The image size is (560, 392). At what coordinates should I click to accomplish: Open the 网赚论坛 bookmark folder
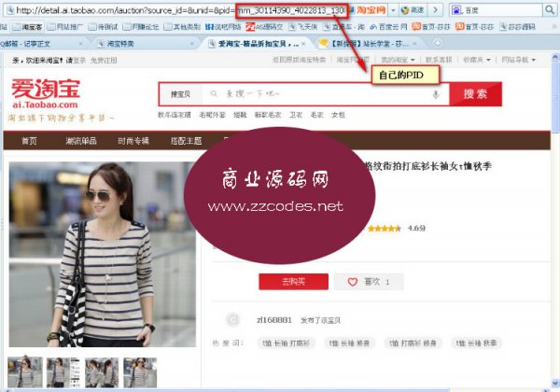pyautogui.click(x=141, y=27)
